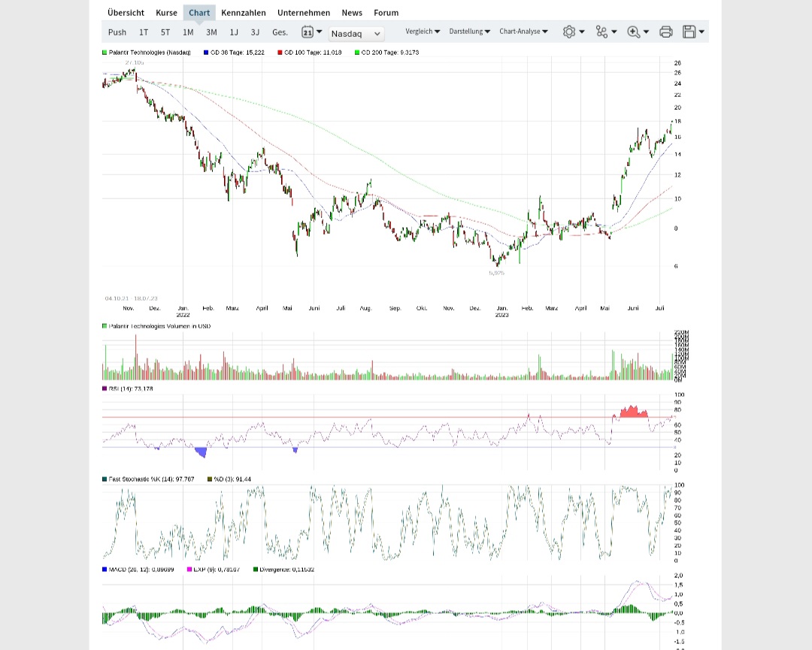Switch to the Übersicht tab

click(x=126, y=13)
